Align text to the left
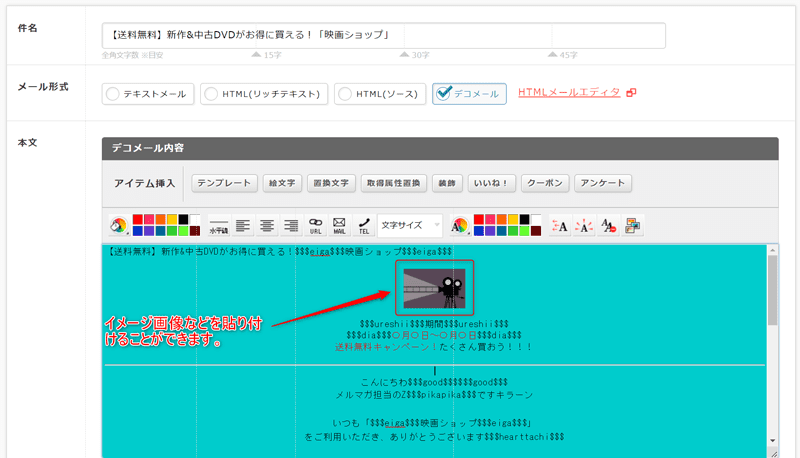Image resolution: width=800 pixels, height=458 pixels. (x=243, y=226)
